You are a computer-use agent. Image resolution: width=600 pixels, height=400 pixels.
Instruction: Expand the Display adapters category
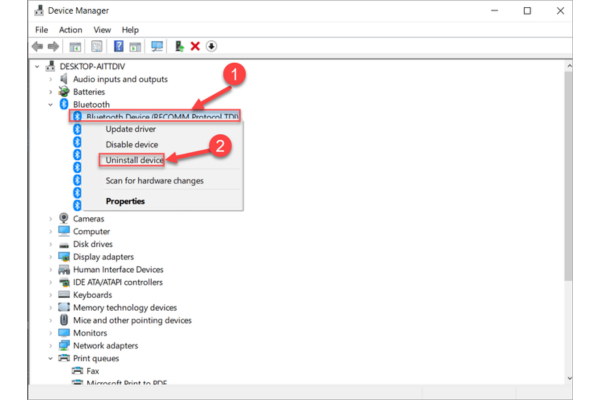[x=51, y=256]
